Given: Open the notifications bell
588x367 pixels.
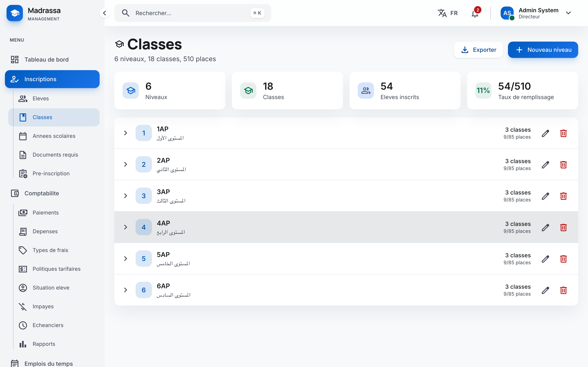Looking at the screenshot, I should pyautogui.click(x=475, y=13).
